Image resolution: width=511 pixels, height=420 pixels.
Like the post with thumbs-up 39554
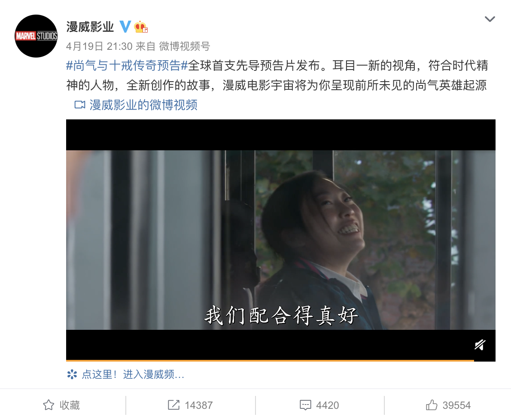[432, 405]
